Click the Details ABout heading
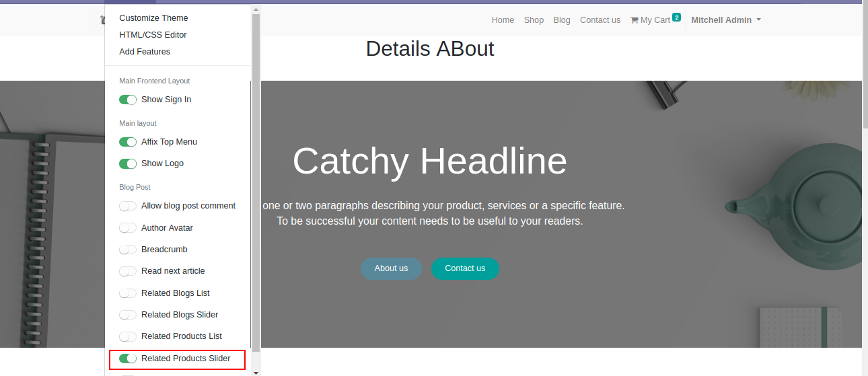 click(x=430, y=48)
